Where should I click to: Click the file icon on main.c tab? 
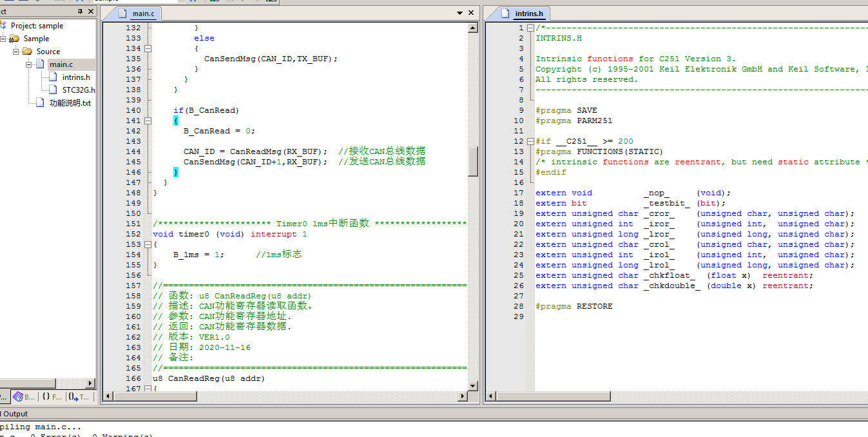(124, 14)
